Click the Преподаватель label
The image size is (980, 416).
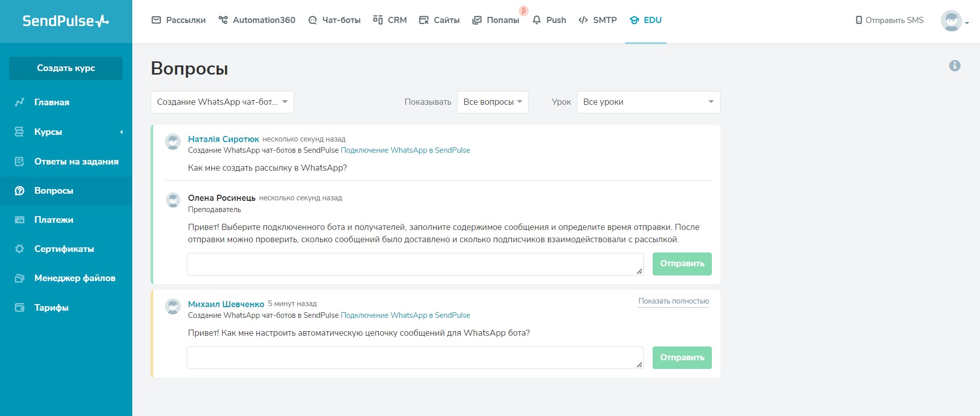(x=214, y=210)
